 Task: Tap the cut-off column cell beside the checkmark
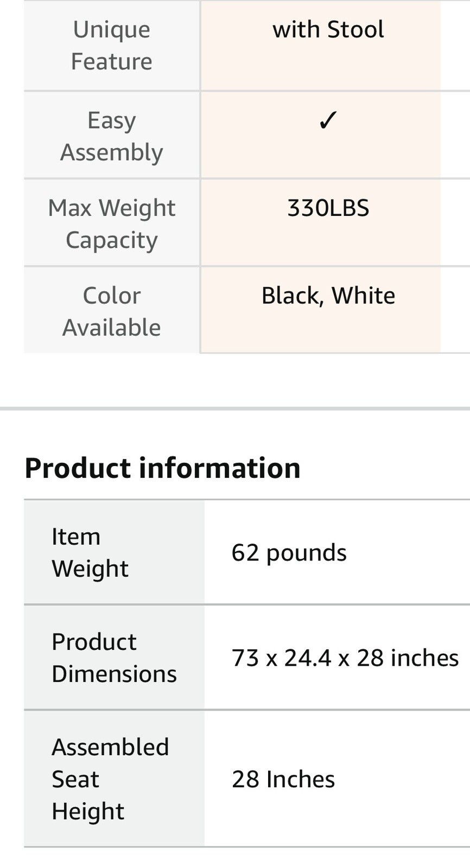[x=456, y=135]
